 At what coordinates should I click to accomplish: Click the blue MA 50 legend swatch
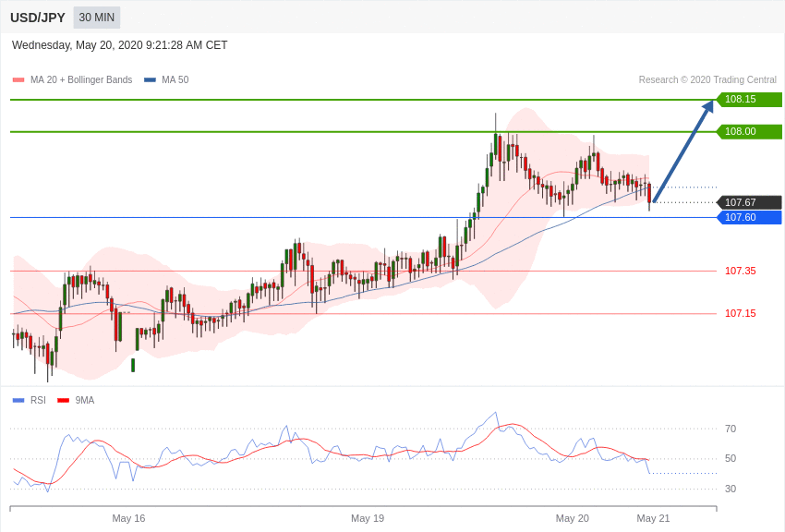150,80
